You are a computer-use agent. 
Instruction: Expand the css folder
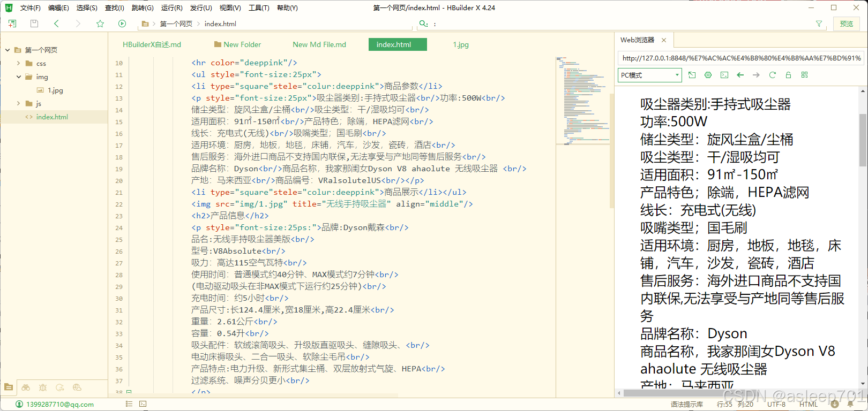tap(18, 63)
